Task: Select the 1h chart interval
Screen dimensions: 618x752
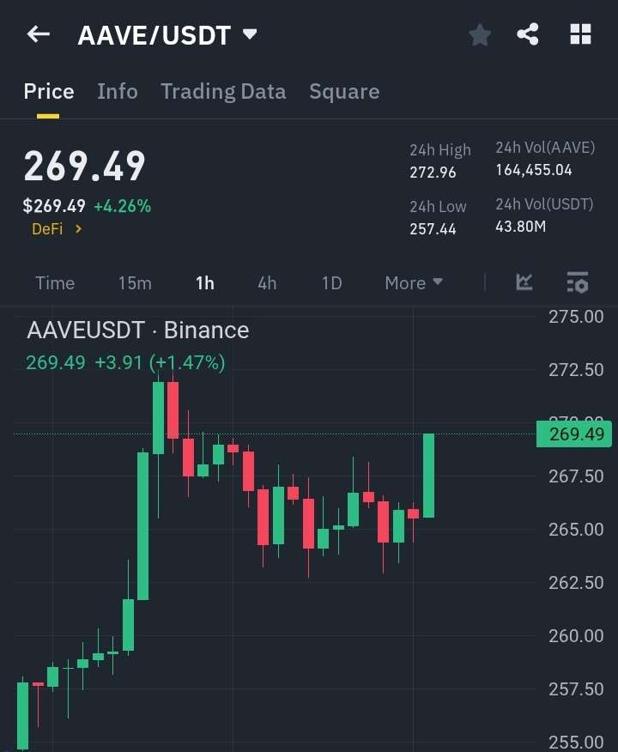Action: [x=205, y=283]
